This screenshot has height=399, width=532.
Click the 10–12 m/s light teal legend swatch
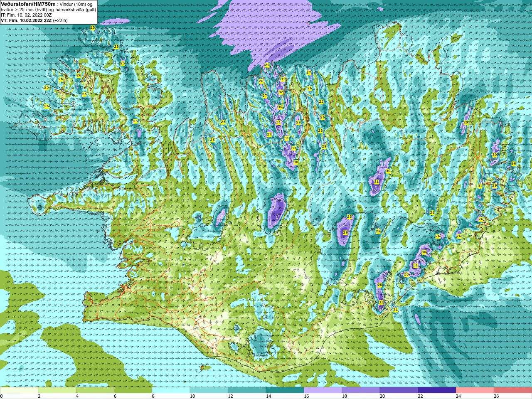point(209,390)
